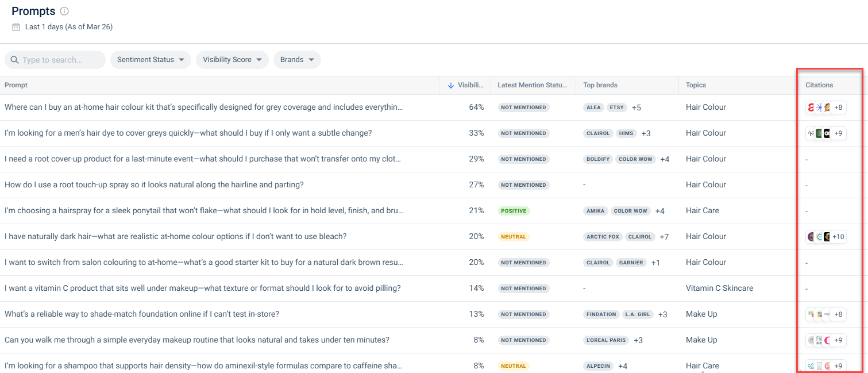868x373 pixels.
Task: Open the vitamin C under makeup prompt
Action: (x=203, y=288)
